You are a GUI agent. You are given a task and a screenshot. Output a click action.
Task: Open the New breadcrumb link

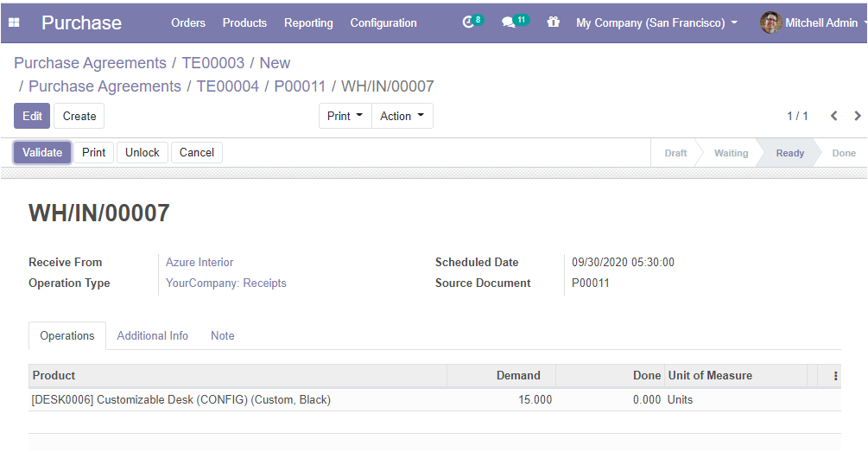pos(275,63)
